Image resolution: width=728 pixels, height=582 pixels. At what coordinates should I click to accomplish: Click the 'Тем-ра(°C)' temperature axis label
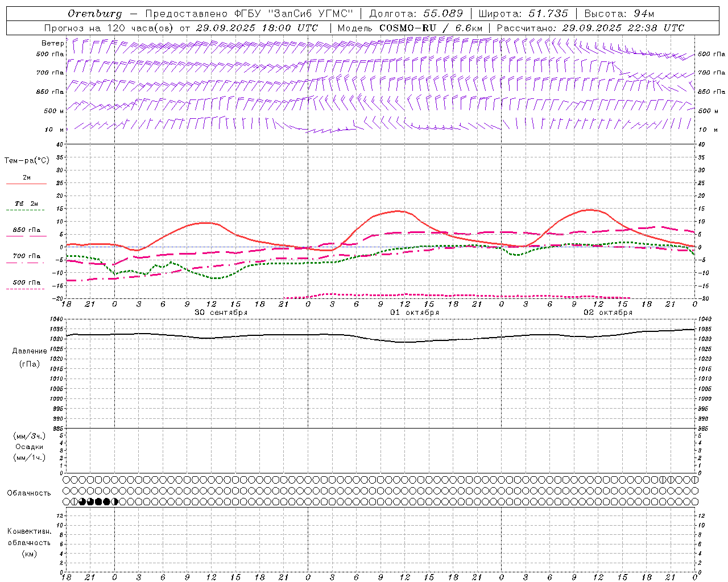(27, 161)
